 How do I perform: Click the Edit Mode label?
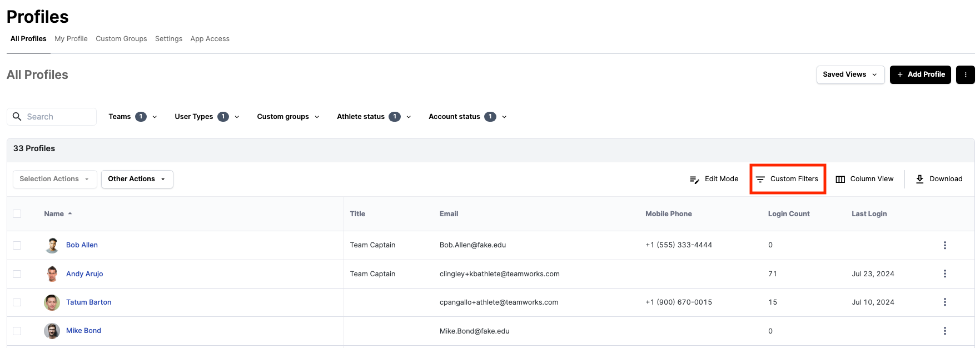(x=722, y=179)
